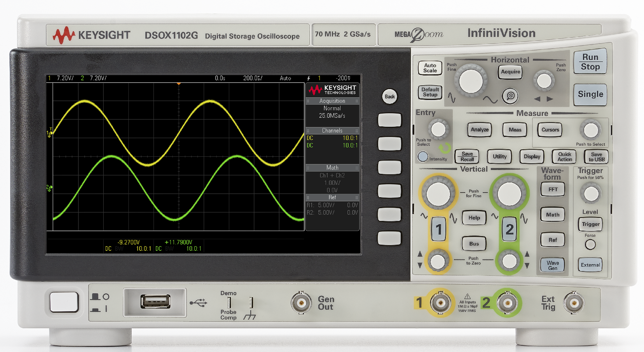
Task: Click the horizontal zoom magnifier key
Action: pos(510,96)
